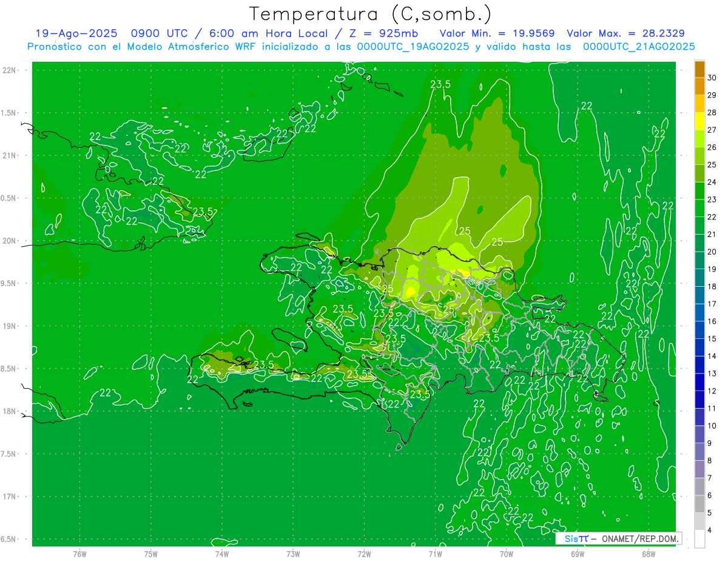This screenshot has width=728, height=562.
Task: Click the light purple legend swatch near 7
Action: [x=699, y=469]
